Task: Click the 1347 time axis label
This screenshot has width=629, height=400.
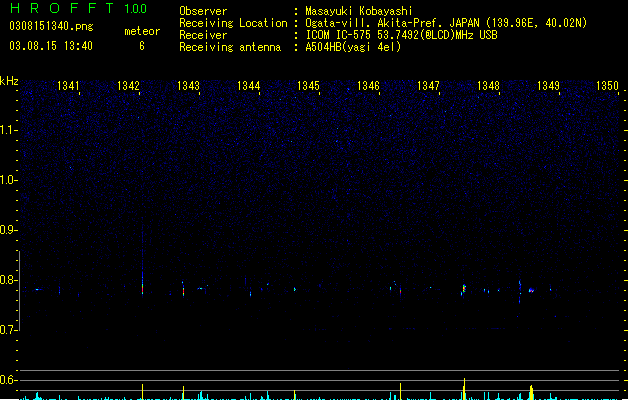Action: pos(428,86)
